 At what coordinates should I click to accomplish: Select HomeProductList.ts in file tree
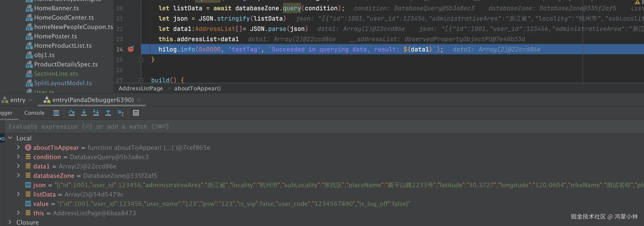63,46
